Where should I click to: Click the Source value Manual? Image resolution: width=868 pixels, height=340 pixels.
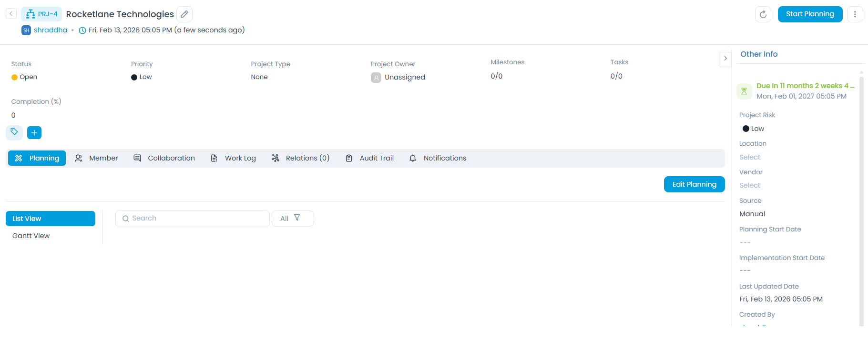752,214
